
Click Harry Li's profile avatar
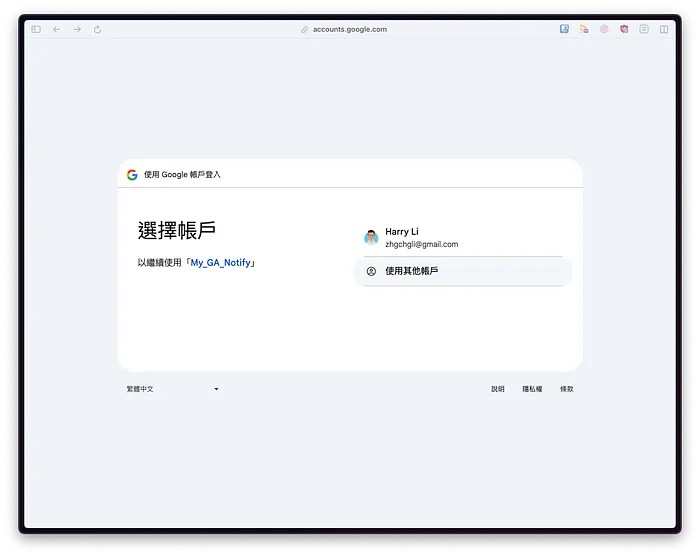point(371,237)
